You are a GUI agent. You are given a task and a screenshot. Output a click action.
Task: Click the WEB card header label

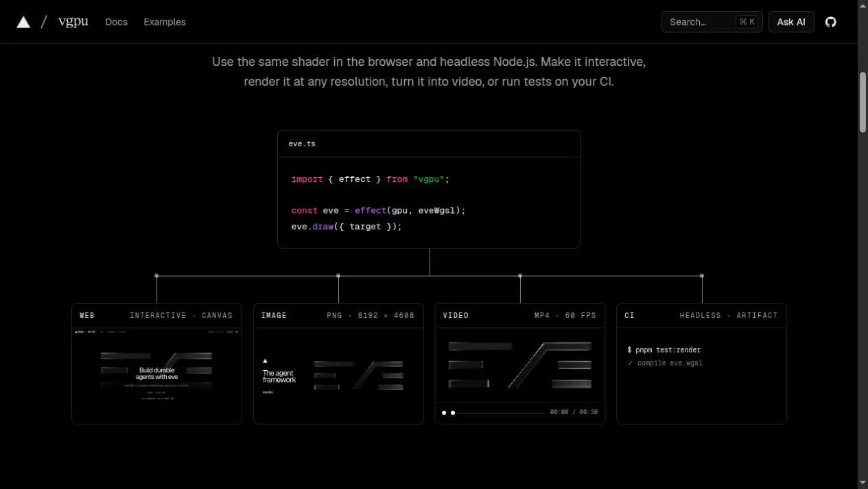87,315
